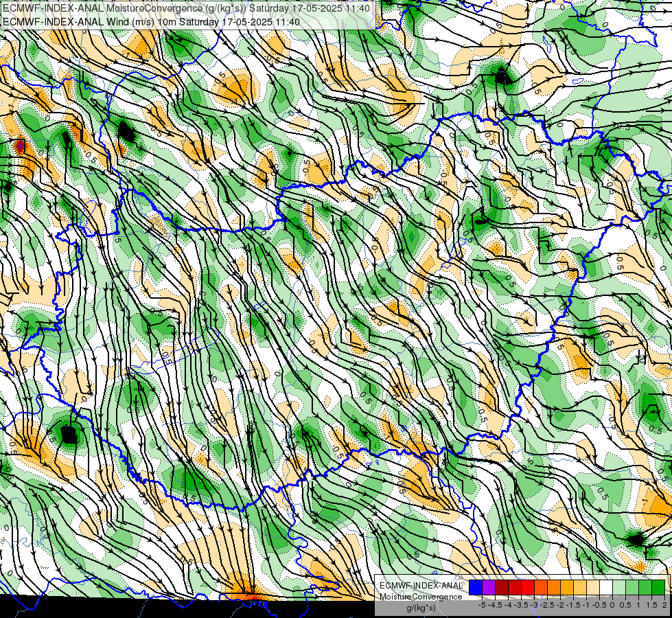
Task: Click the MoistureConvergence title line at top
Action: [186, 8]
